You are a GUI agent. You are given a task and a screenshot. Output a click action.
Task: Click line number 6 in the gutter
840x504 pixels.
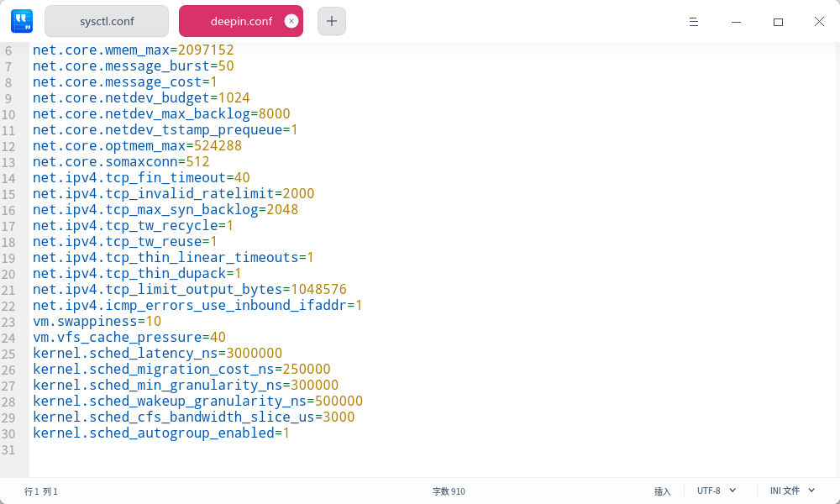[9, 50]
